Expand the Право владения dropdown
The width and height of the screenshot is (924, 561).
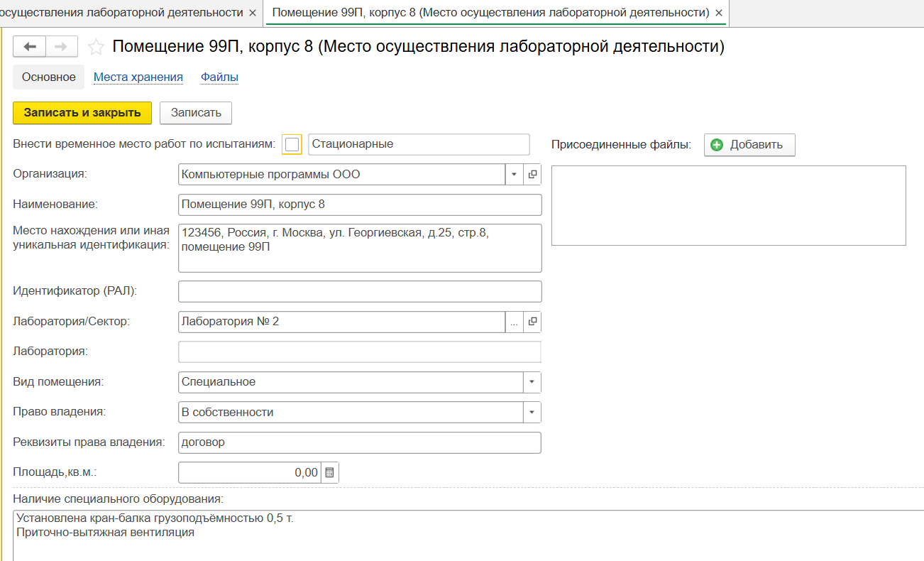click(x=532, y=413)
